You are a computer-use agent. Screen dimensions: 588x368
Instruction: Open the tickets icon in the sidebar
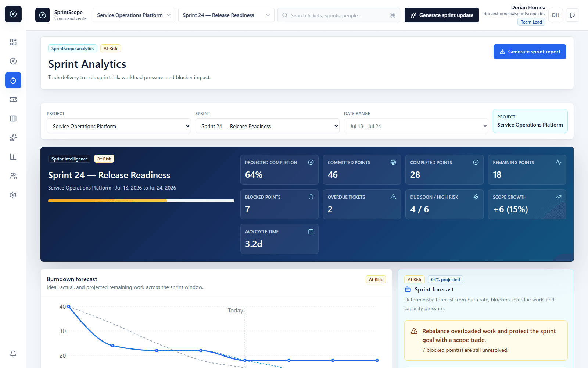[13, 99]
